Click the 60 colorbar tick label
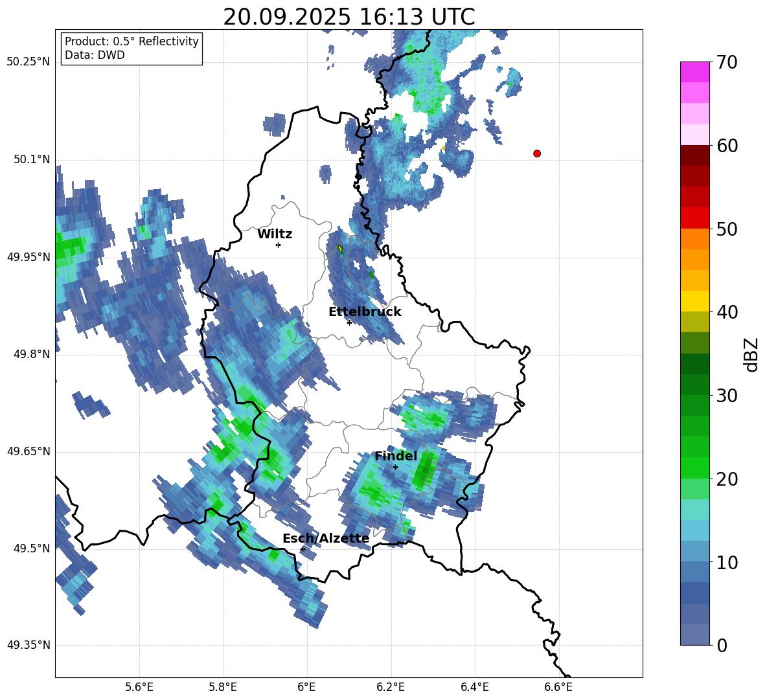767x700 pixels. point(727,146)
